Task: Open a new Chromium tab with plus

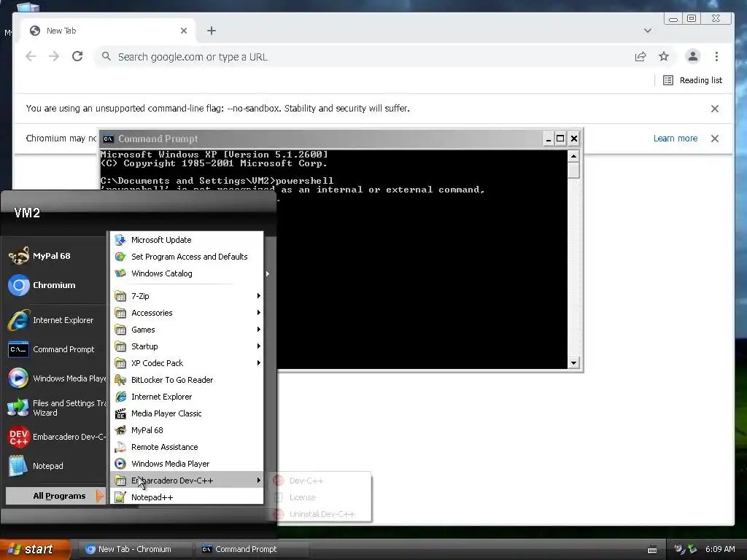Action: pyautogui.click(x=212, y=31)
